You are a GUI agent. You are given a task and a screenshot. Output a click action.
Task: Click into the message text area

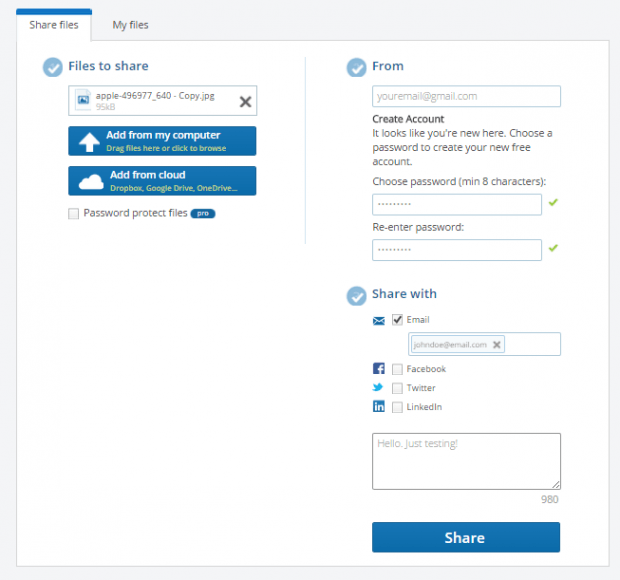point(466,461)
